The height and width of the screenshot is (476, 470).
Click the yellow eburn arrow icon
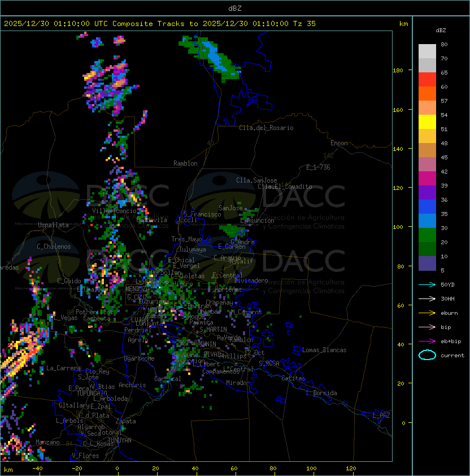tap(427, 313)
